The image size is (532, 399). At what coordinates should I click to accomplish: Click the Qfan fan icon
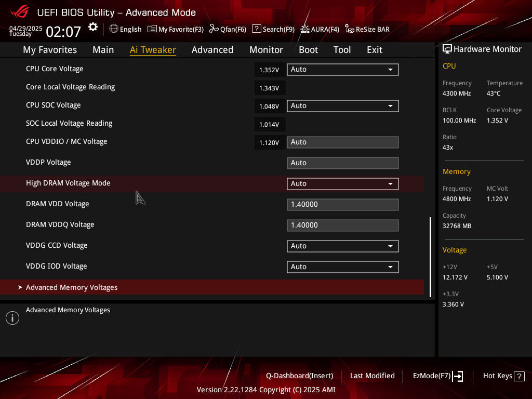point(214,29)
